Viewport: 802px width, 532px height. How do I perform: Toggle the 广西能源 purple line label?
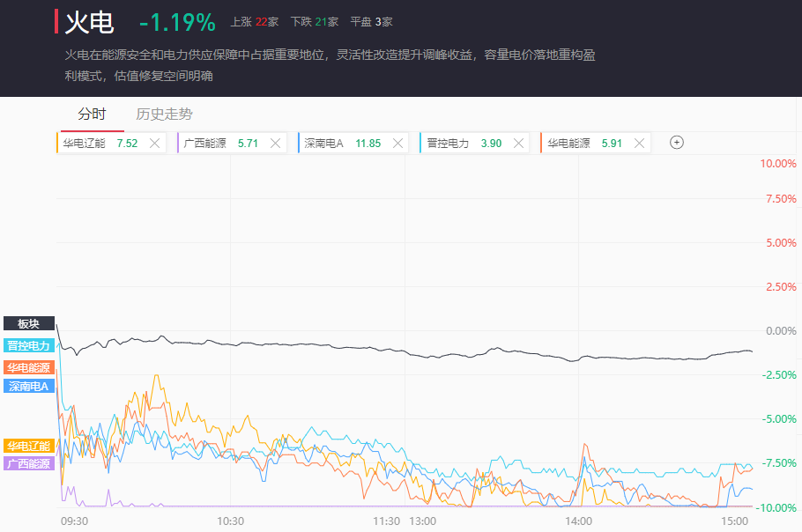tap(29, 463)
